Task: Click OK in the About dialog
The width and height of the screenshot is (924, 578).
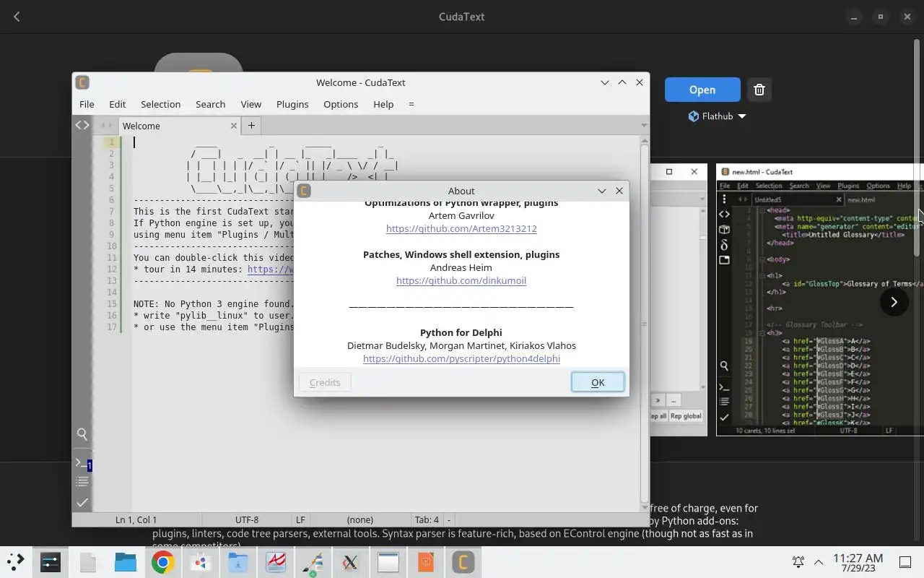Action: point(598,382)
